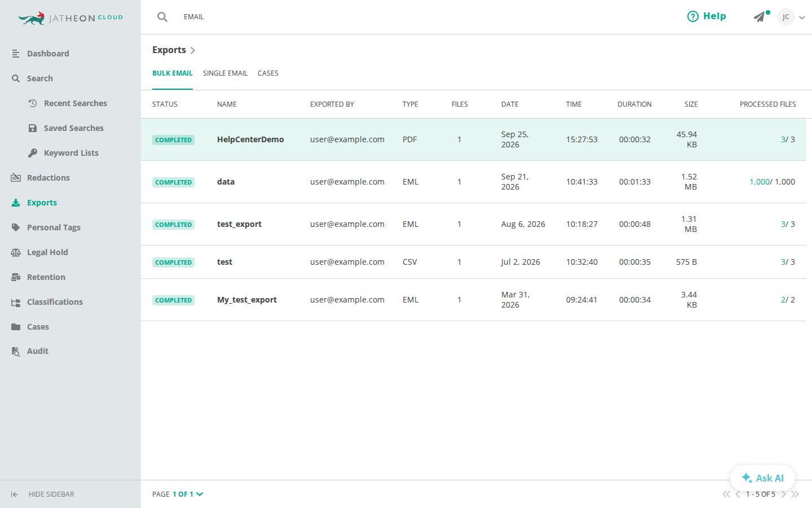
Task: Click the EXPORTED BY column header
Action: pos(332,104)
